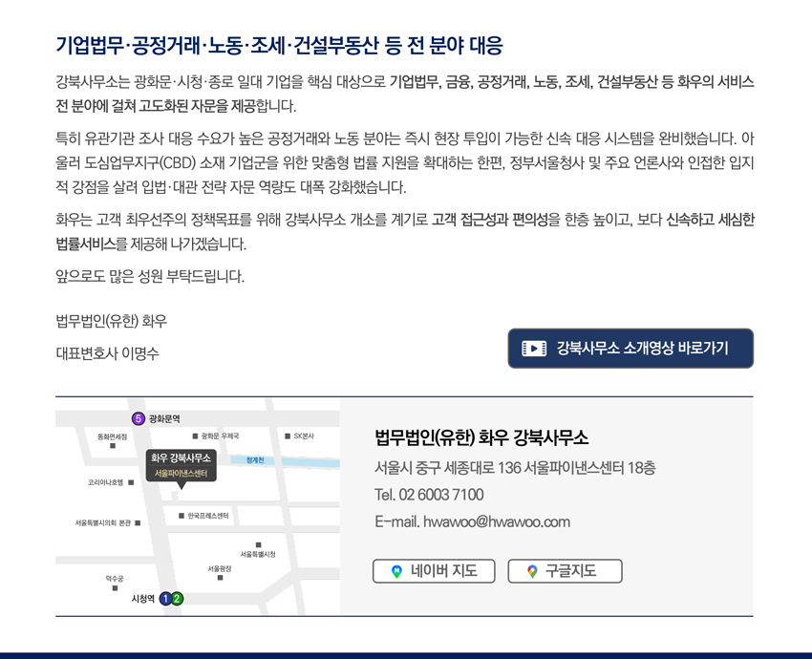The image size is (812, 659).
Task: Click the hwawoo@hwawoo.com email address
Action: (x=497, y=521)
